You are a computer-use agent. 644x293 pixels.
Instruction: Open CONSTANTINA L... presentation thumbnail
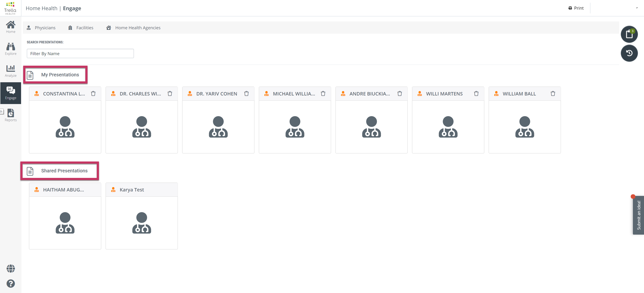click(x=65, y=127)
